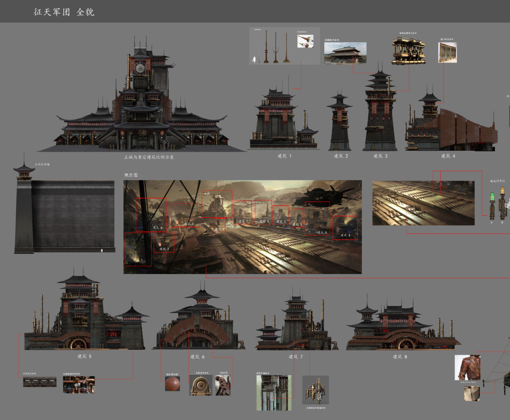Click the green signal lamp A
The image size is (510, 420).
tap(492, 206)
